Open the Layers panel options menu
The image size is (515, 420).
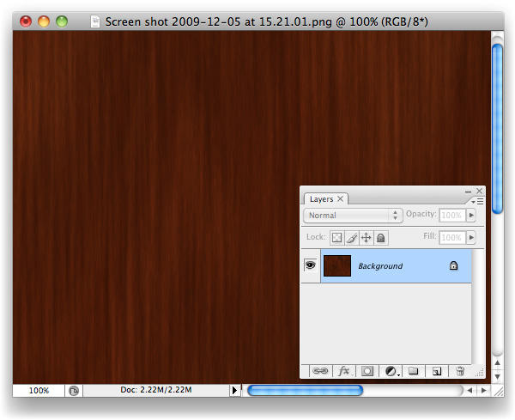(x=480, y=200)
